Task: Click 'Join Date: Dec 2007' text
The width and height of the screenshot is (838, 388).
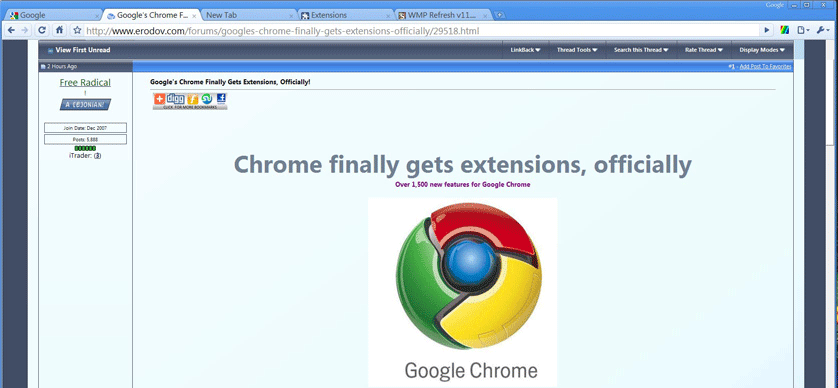Action: coord(86,128)
